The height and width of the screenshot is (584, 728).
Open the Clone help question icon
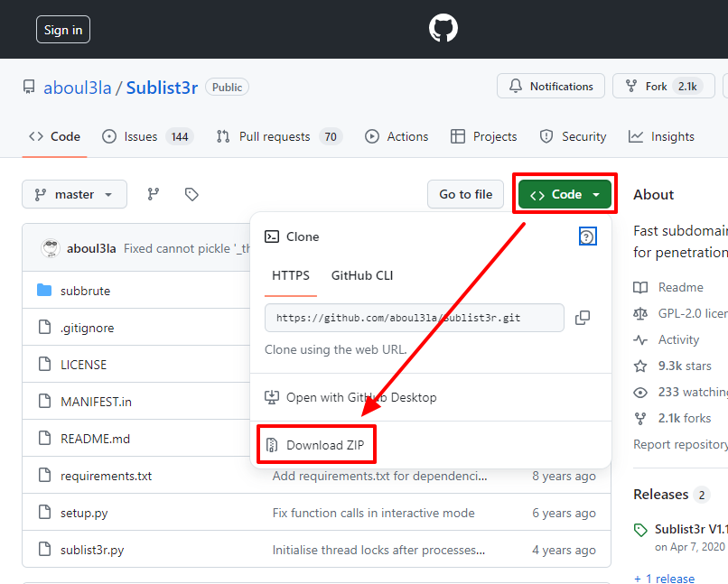coord(587,236)
